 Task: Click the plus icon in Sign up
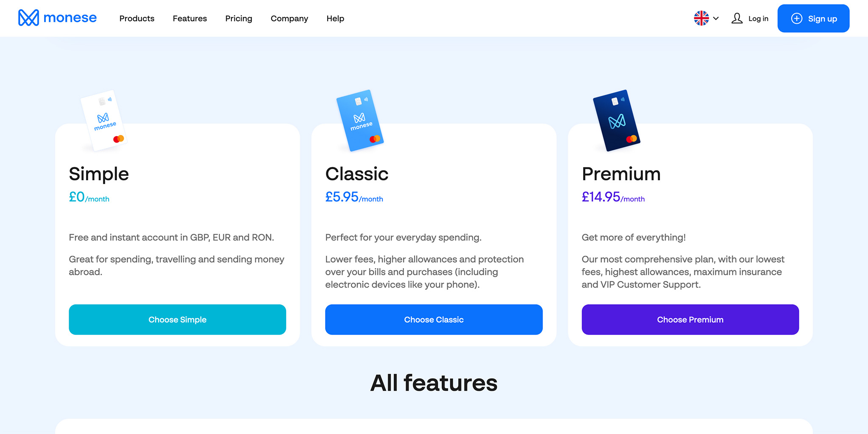pyautogui.click(x=797, y=18)
